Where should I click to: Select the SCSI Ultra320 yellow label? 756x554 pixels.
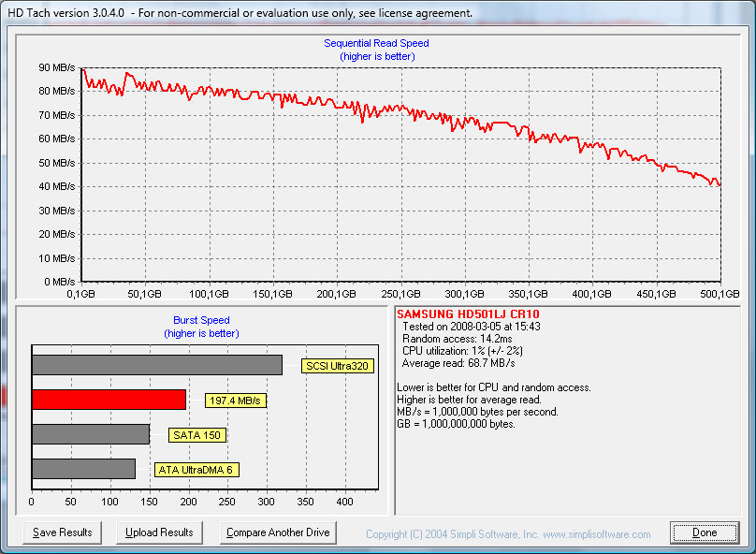point(337,366)
